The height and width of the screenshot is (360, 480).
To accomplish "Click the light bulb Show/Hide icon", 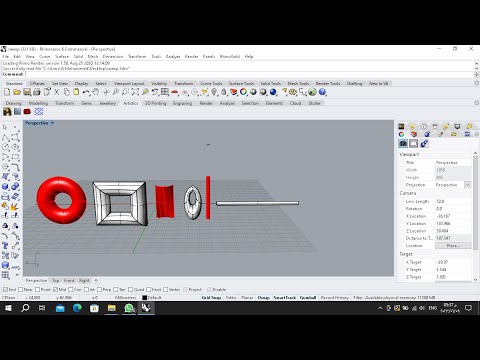I will coord(214,92).
